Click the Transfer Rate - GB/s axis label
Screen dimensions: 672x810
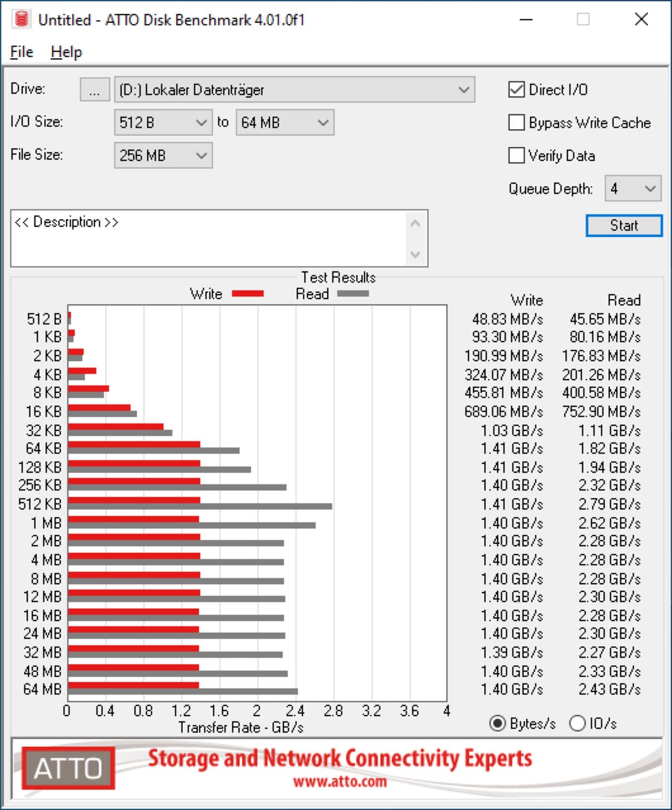point(241,728)
